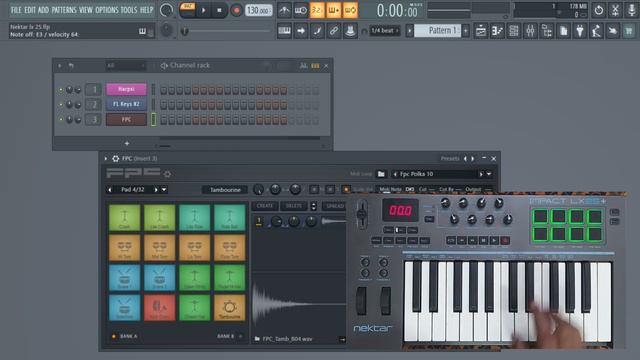Start playback with the play button

[203, 10]
